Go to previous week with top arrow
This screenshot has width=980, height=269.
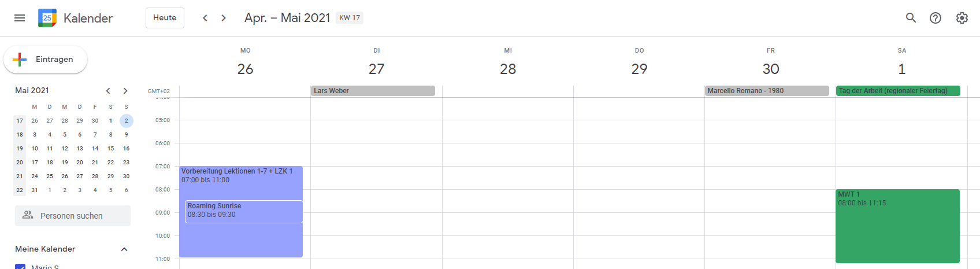click(205, 18)
